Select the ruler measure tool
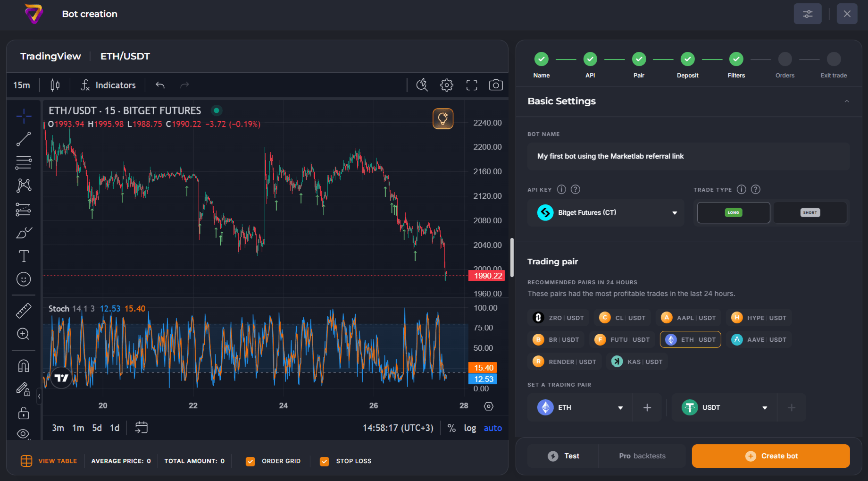 [24, 311]
